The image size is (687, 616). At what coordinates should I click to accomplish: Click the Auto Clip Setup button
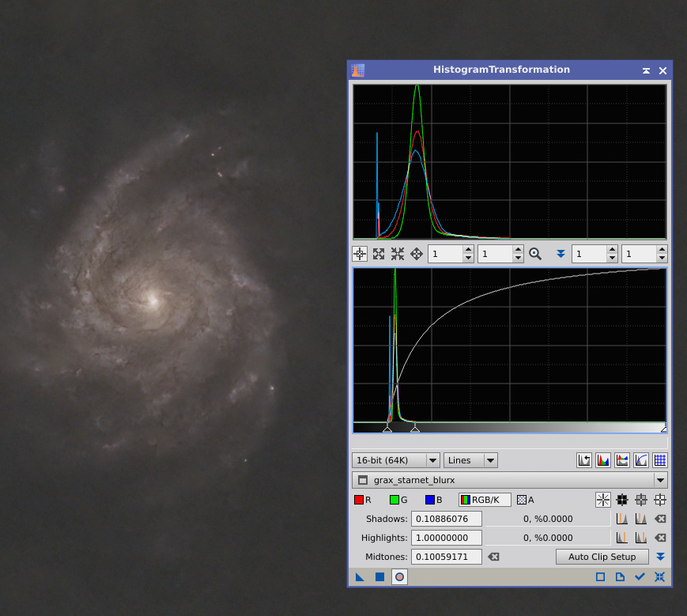[x=602, y=557]
